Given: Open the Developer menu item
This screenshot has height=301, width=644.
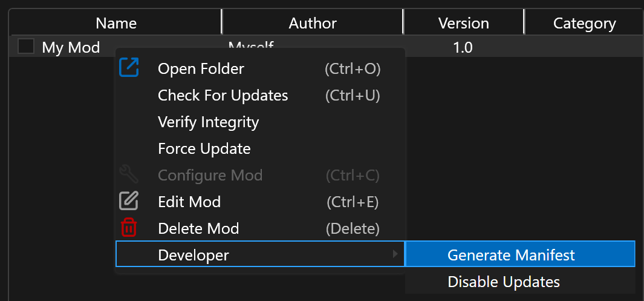Looking at the screenshot, I should 194,256.
